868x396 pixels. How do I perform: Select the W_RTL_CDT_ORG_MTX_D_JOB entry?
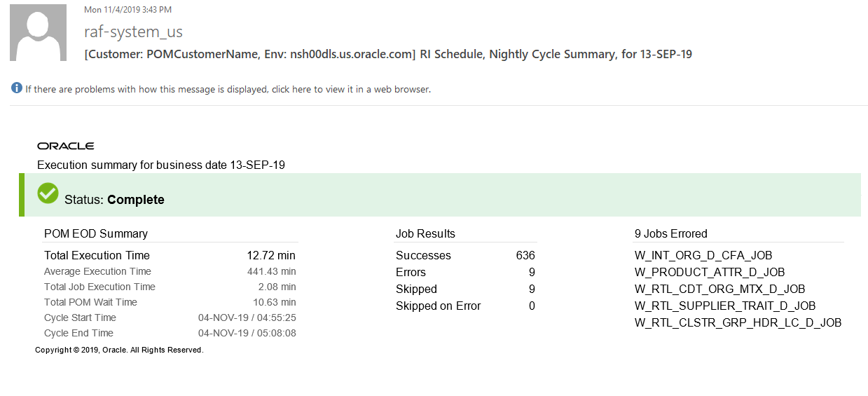(719, 289)
